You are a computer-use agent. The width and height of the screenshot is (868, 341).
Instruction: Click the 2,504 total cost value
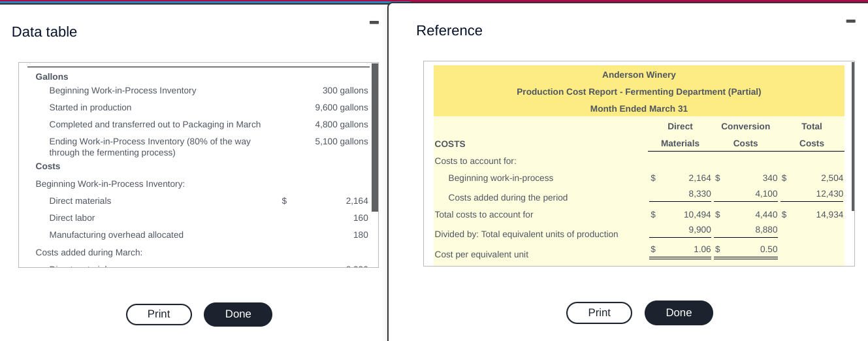pos(832,178)
